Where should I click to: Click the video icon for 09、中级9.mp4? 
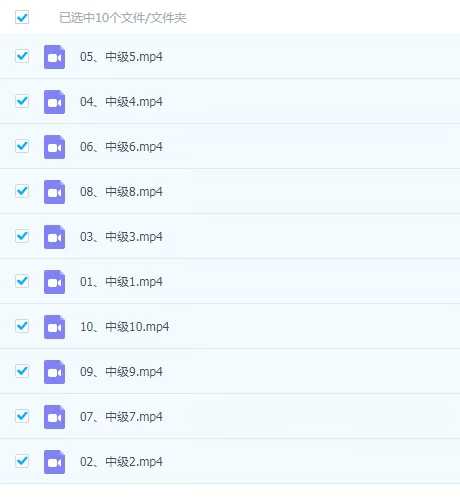coord(54,372)
